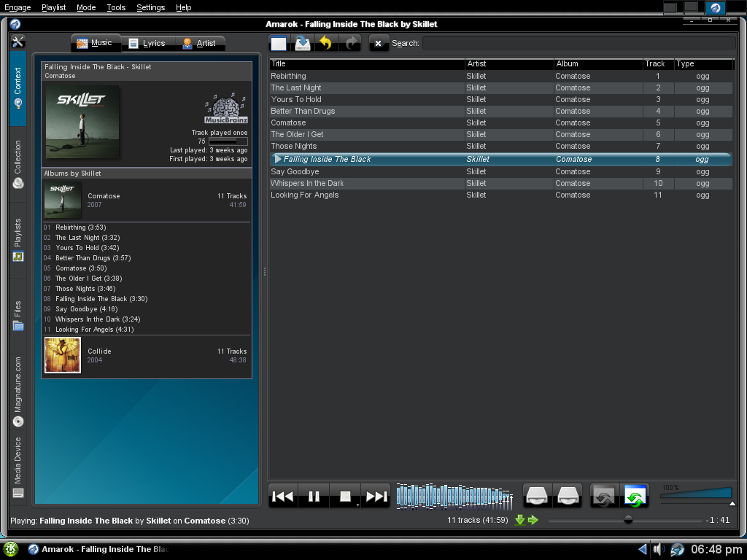Open the Collection sidebar tab

[x=18, y=164]
